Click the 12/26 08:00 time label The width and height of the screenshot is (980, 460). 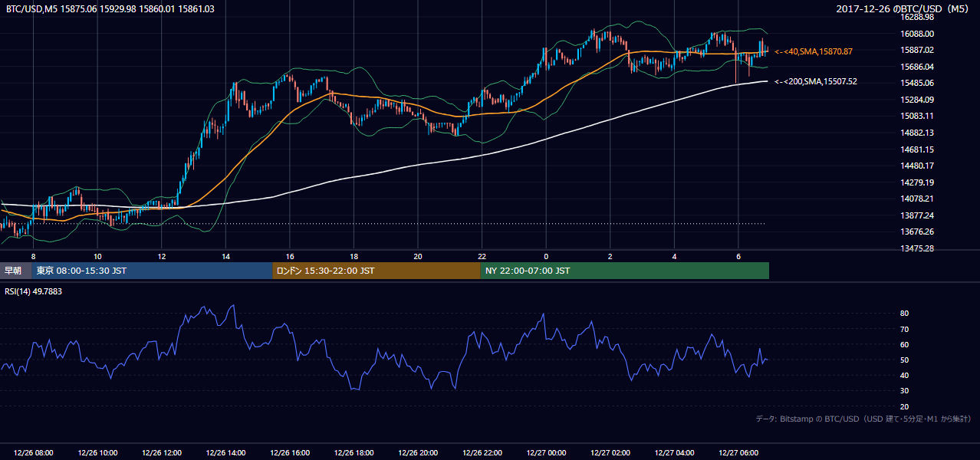click(33, 453)
